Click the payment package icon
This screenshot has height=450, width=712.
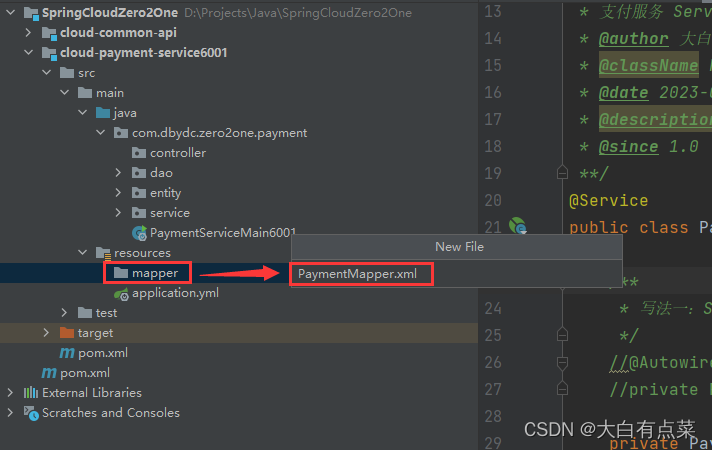121,133
